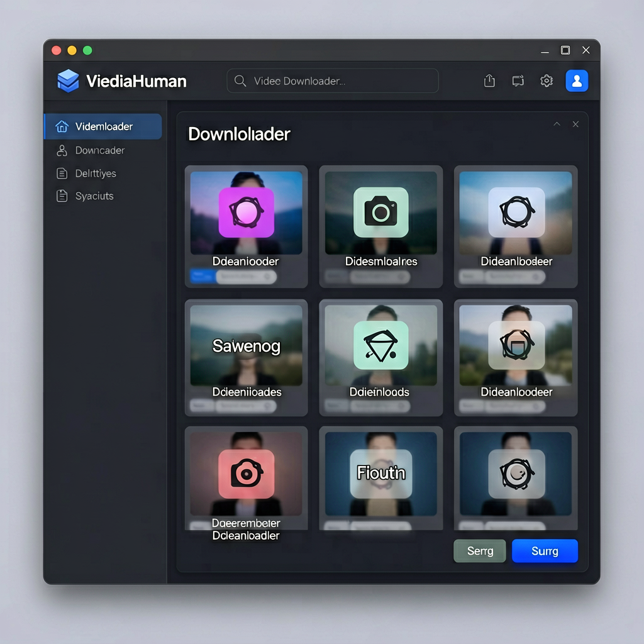Click the home icon beside Videmloader
This screenshot has width=644, height=644.
62,126
